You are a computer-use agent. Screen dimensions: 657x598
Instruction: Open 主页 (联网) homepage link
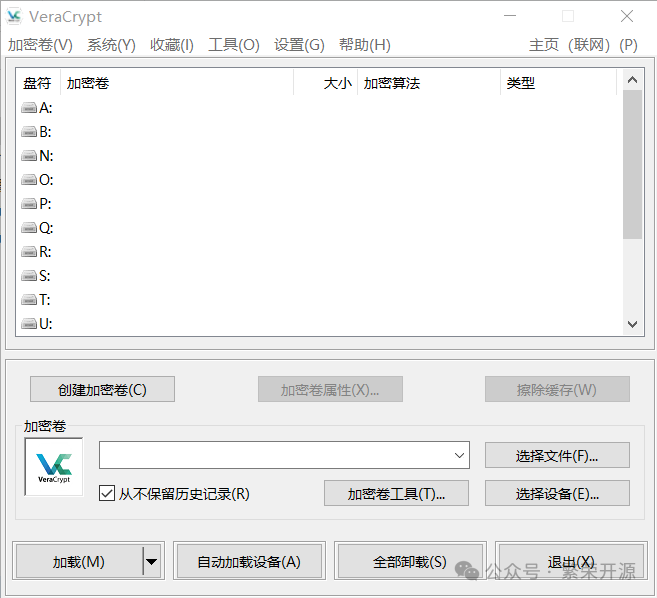(x=568, y=45)
